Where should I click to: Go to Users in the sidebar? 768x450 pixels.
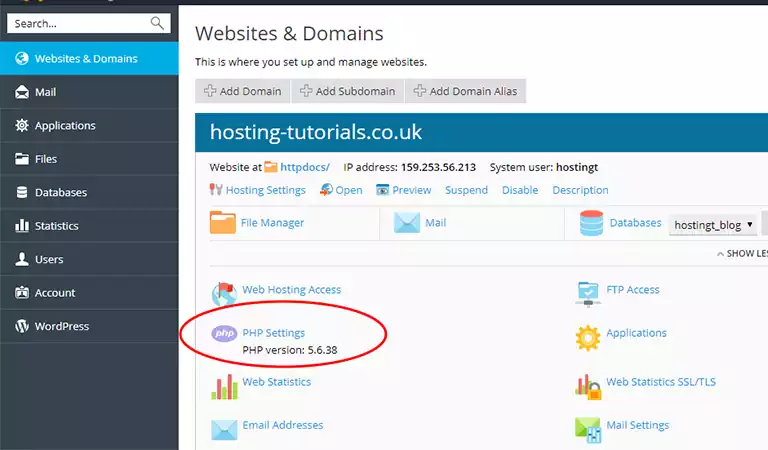click(x=89, y=259)
